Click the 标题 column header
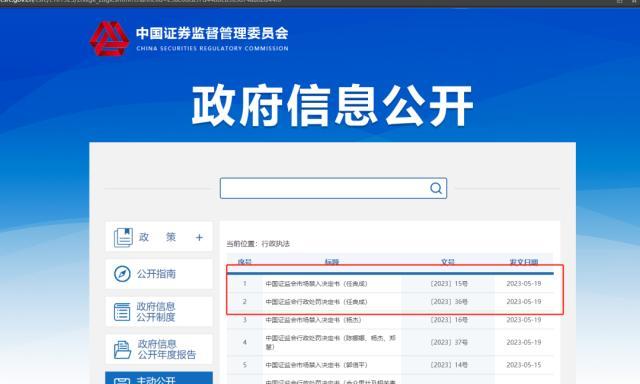 pos(332,262)
